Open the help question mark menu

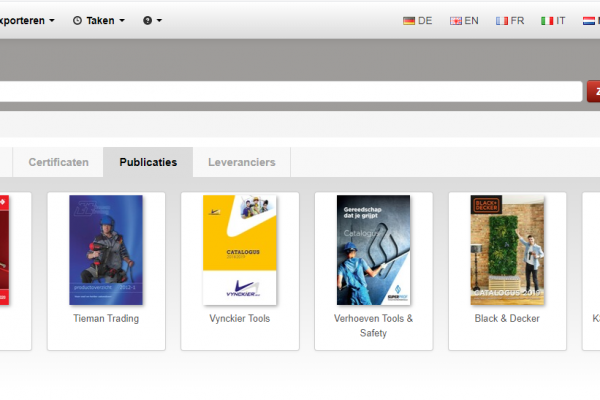[152, 20]
